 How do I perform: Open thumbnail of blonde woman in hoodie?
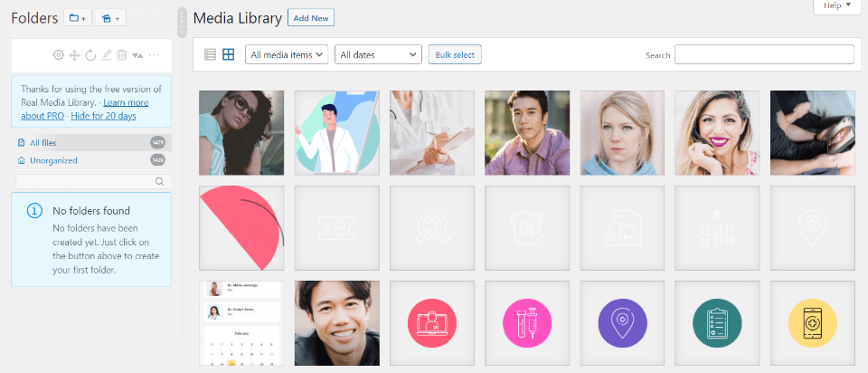pyautogui.click(x=622, y=132)
